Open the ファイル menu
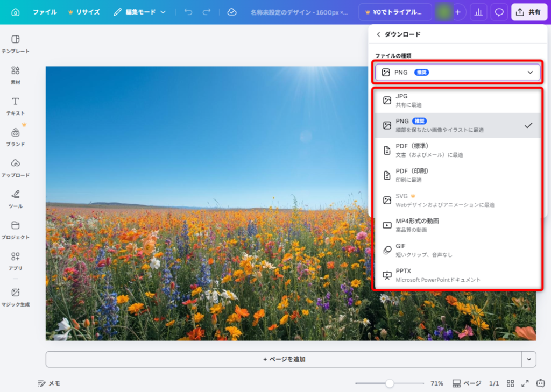The height and width of the screenshot is (392, 551). 45,12
